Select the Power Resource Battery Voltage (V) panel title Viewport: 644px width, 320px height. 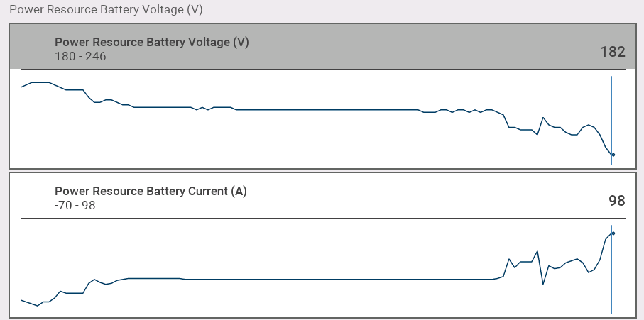click(151, 42)
